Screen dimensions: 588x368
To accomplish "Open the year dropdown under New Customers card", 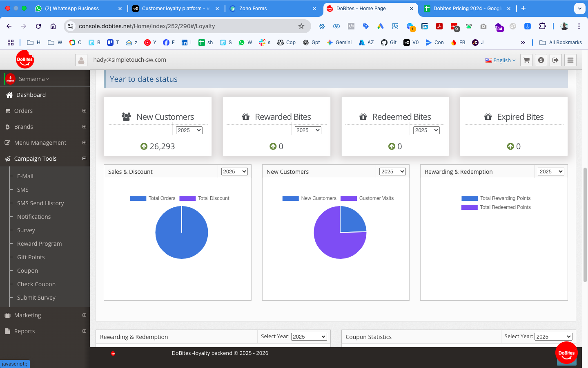I will [189, 130].
